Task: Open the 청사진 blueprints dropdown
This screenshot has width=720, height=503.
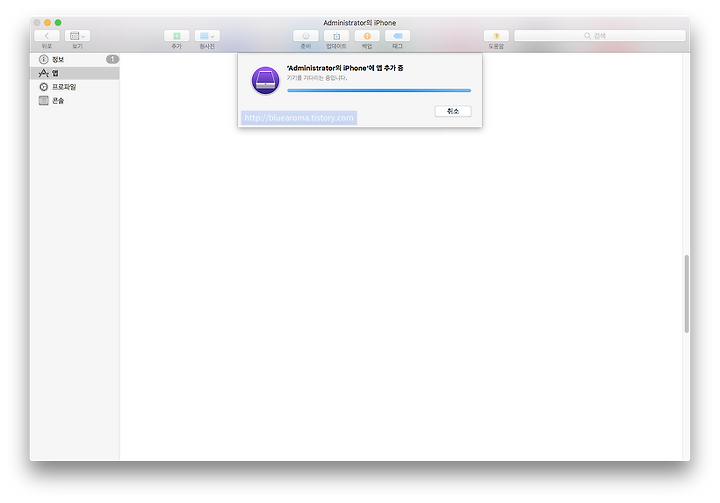Action: (207, 36)
